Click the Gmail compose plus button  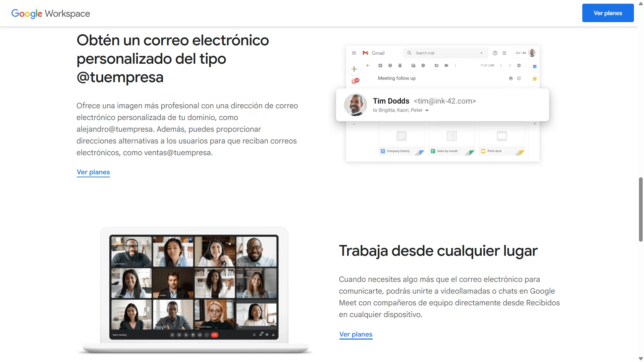click(354, 69)
